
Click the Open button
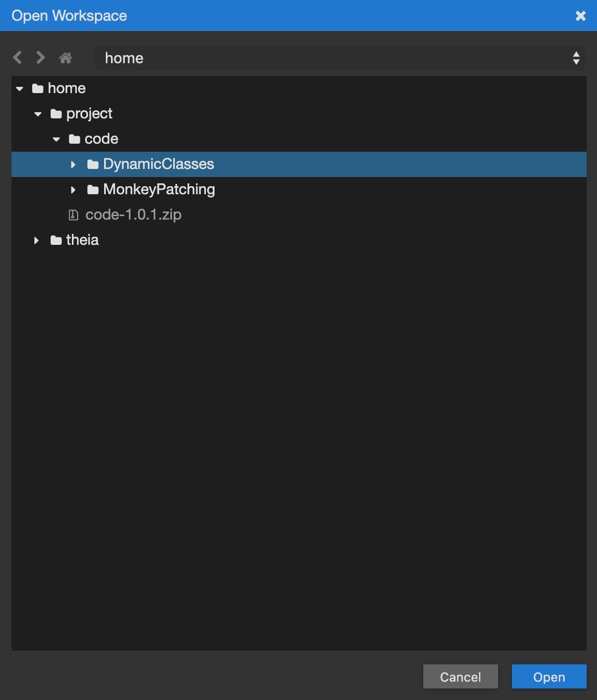(x=549, y=677)
